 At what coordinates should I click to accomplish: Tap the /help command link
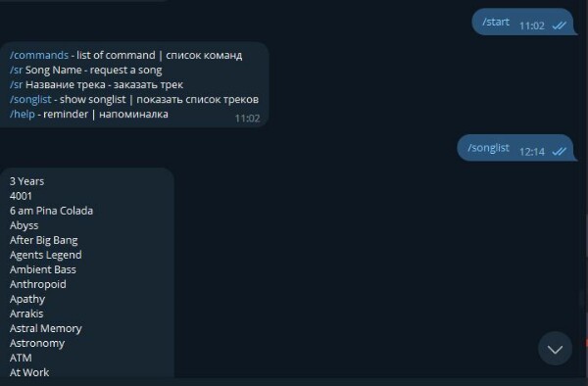tap(23, 114)
